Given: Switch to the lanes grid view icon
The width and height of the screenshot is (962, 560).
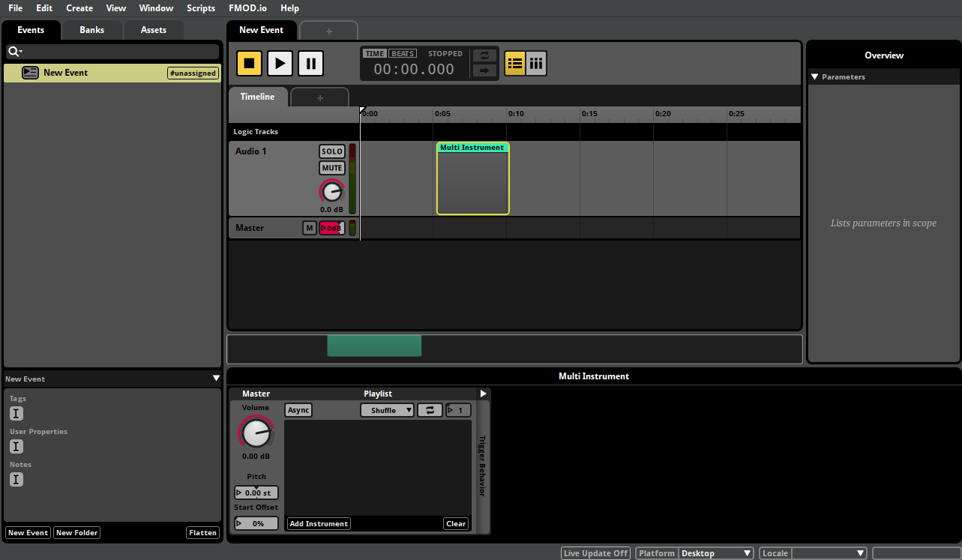Looking at the screenshot, I should (536, 63).
